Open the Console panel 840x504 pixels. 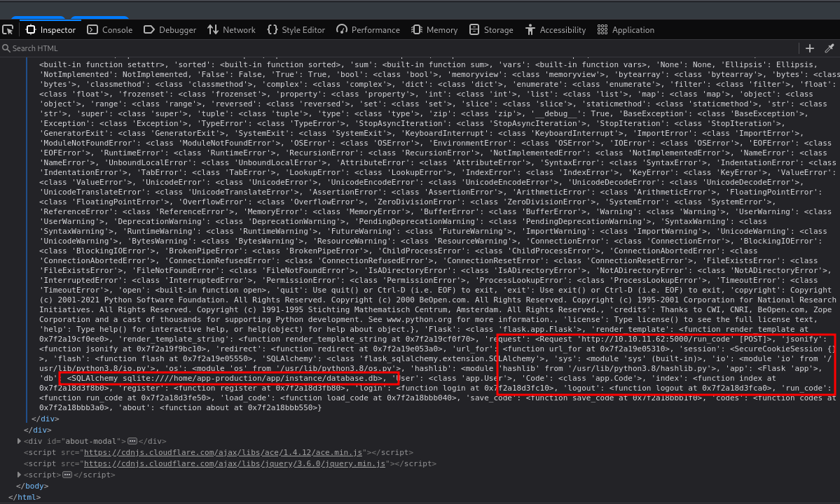point(109,30)
